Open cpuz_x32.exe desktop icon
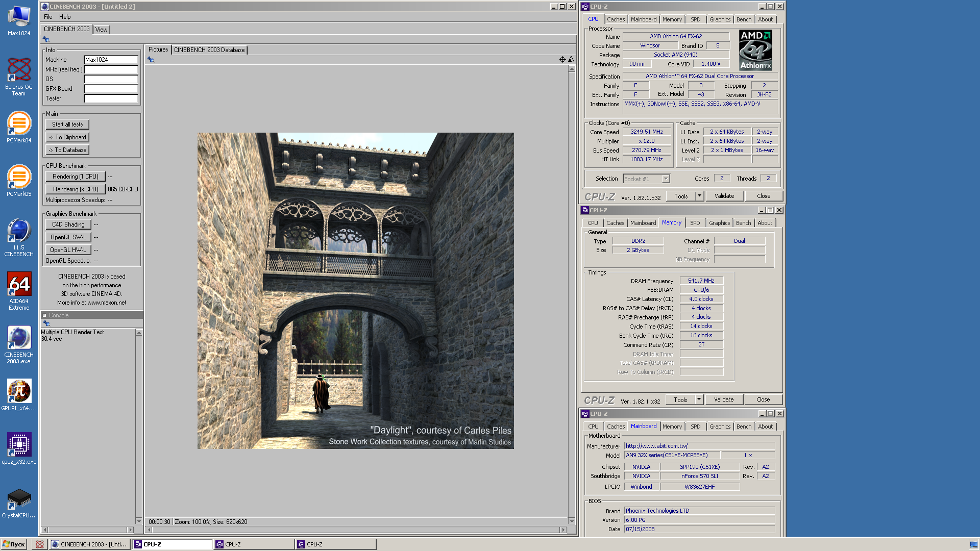Image resolution: width=980 pixels, height=551 pixels. click(x=19, y=449)
